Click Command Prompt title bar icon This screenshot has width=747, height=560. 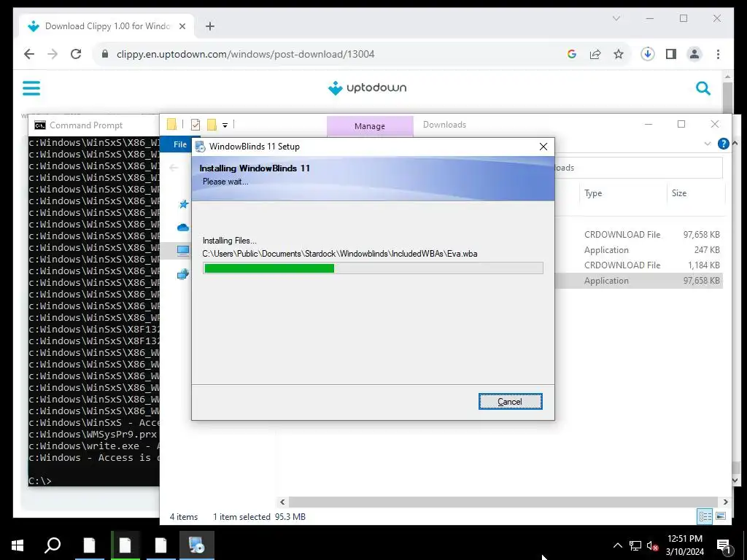40,125
